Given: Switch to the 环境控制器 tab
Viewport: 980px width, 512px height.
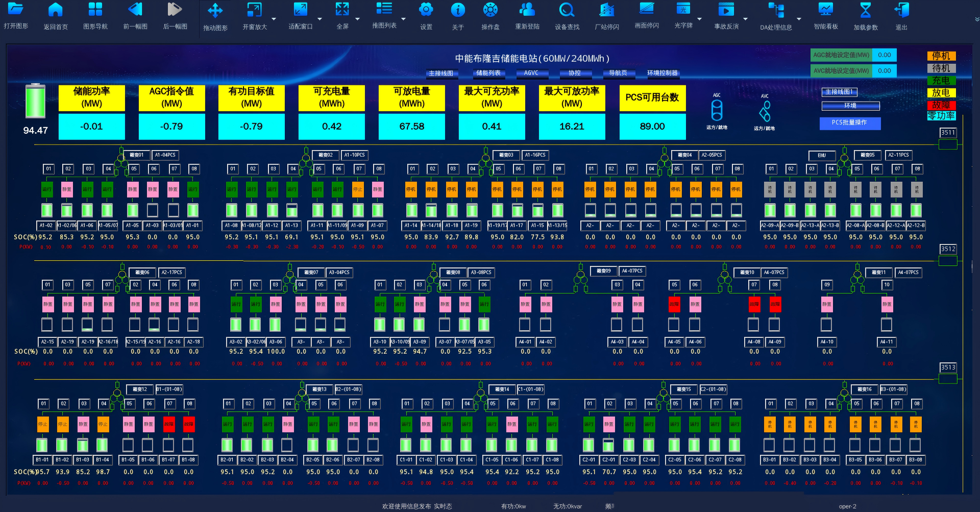Looking at the screenshot, I should click(x=662, y=73).
